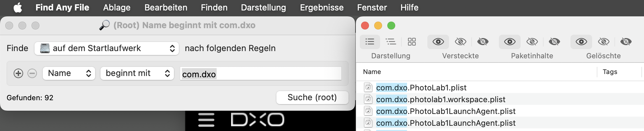Remove the search rule with the minus icon
This screenshot has width=644, height=131.
click(32, 73)
